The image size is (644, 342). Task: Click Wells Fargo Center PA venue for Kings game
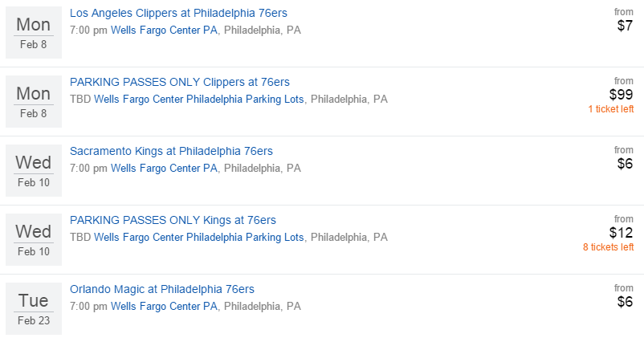[164, 169]
